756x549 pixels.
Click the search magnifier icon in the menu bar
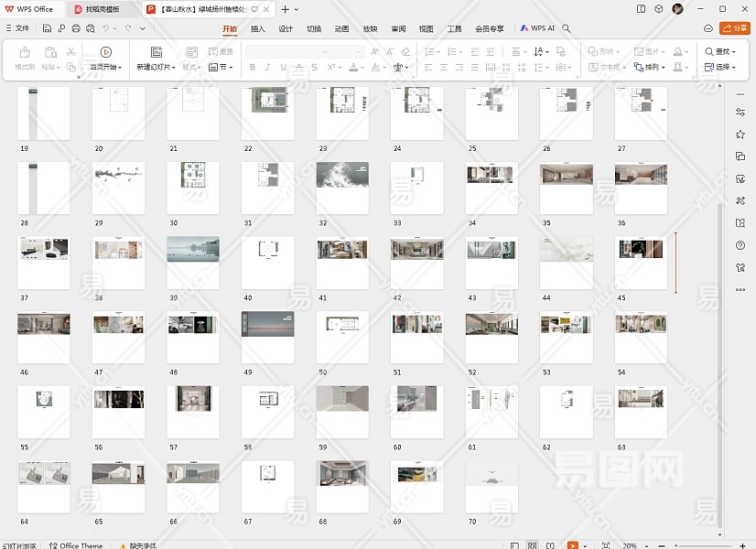pos(567,28)
